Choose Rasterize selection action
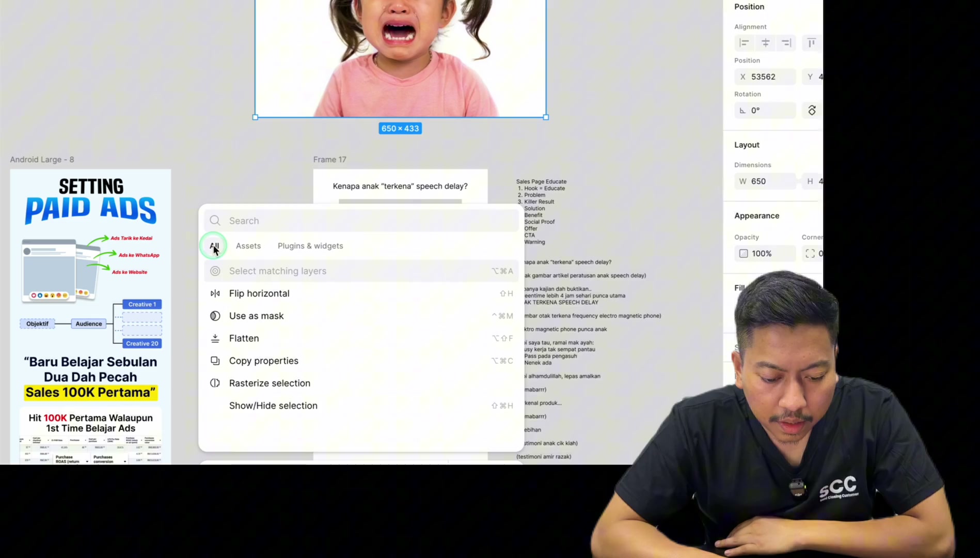980x558 pixels. (361, 383)
